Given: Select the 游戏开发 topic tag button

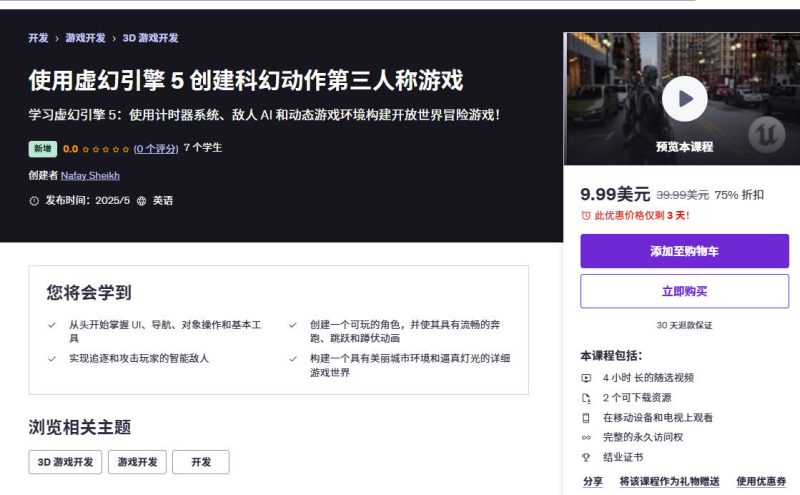Looking at the screenshot, I should [137, 462].
